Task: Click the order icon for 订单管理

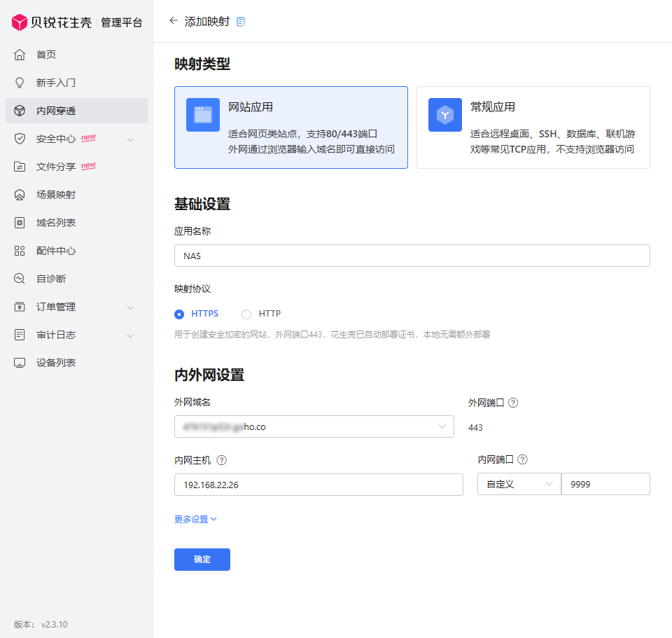Action: 20,307
